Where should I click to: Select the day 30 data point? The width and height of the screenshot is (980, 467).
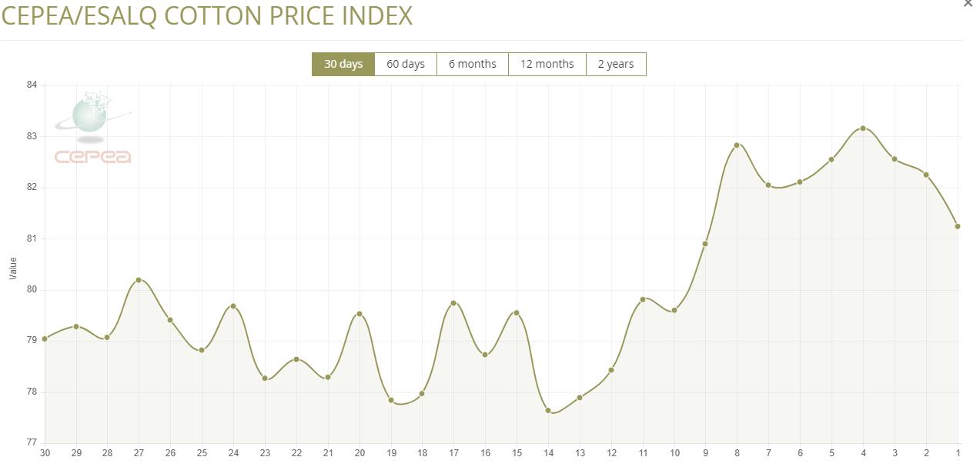click(x=45, y=339)
